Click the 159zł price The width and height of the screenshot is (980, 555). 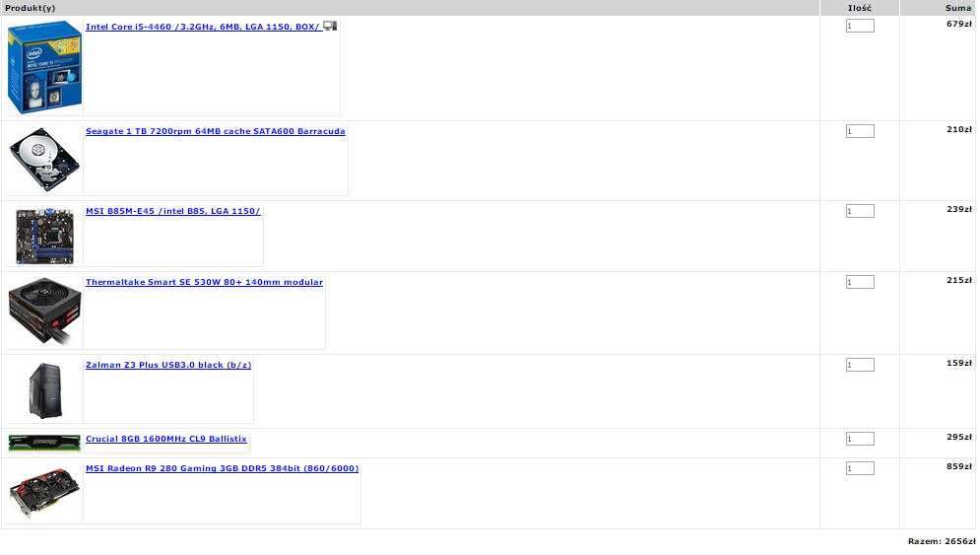click(958, 363)
